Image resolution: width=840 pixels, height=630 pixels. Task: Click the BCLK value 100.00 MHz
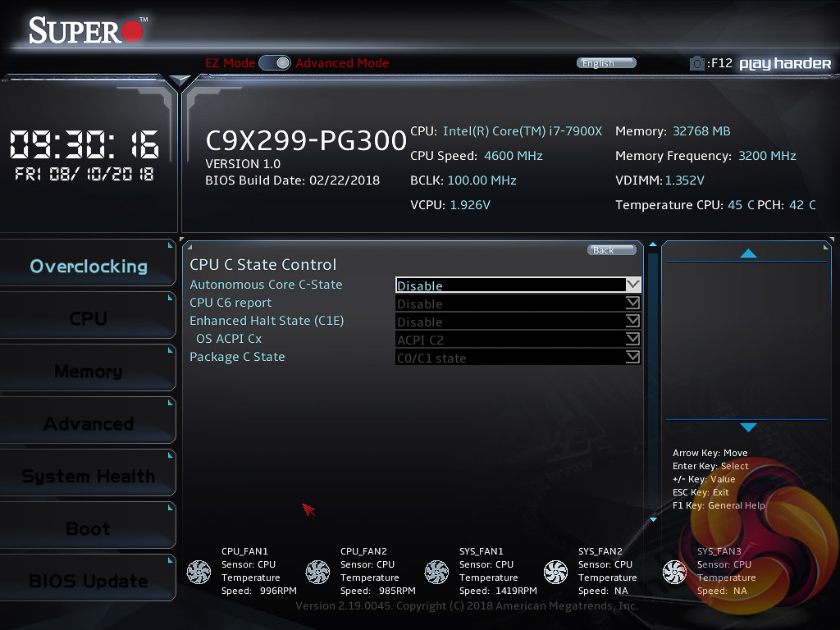tap(482, 180)
